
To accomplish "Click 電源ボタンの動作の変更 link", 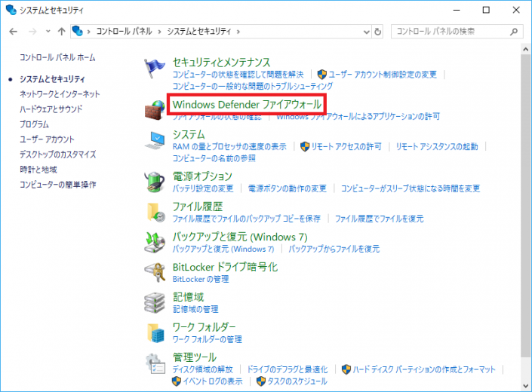I will tap(288, 188).
